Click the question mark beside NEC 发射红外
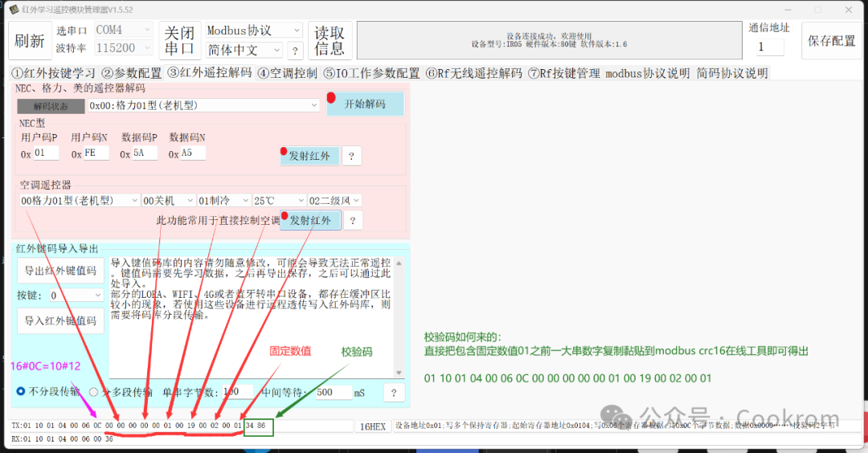 point(351,156)
